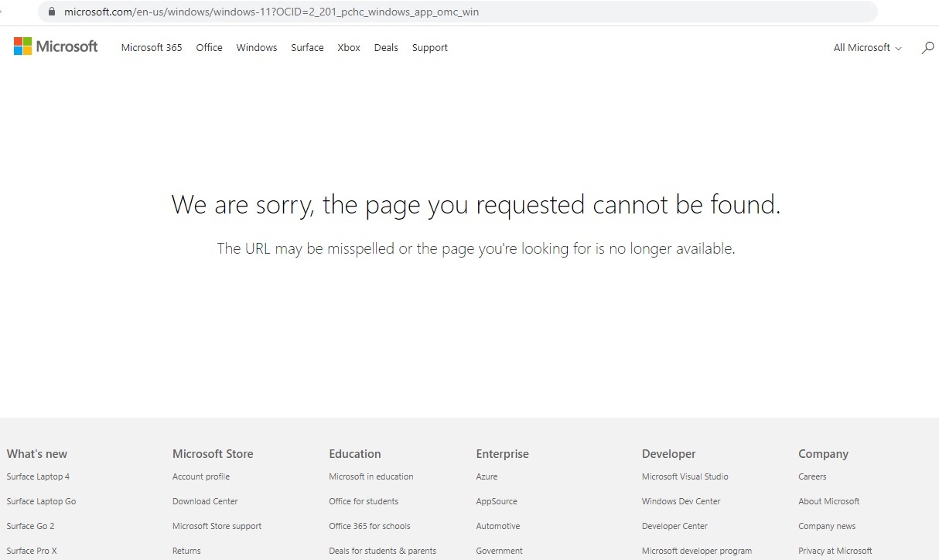The image size is (939, 560).
Task: Go to Support in the top navigation
Action: pos(430,47)
